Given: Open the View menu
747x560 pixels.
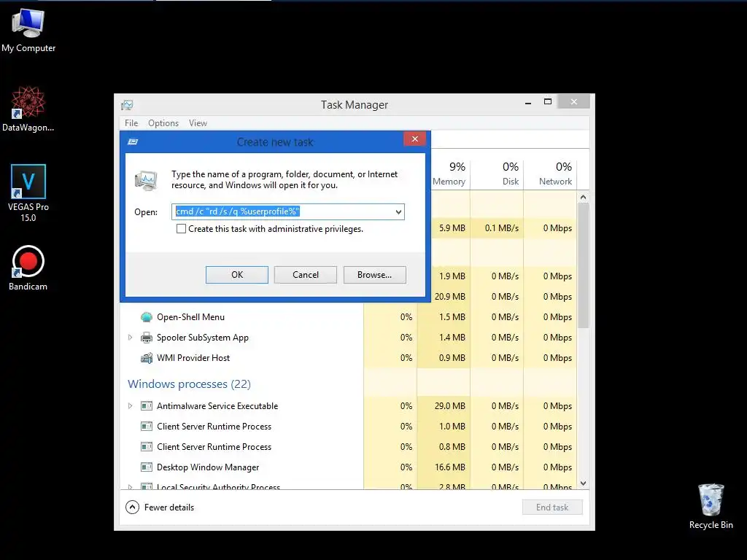Looking at the screenshot, I should point(198,123).
